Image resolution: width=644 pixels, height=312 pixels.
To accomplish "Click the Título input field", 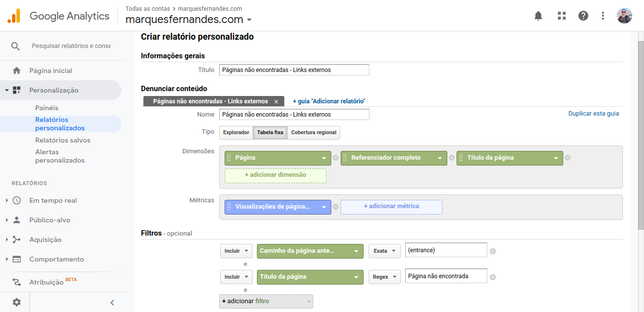I will (x=294, y=70).
